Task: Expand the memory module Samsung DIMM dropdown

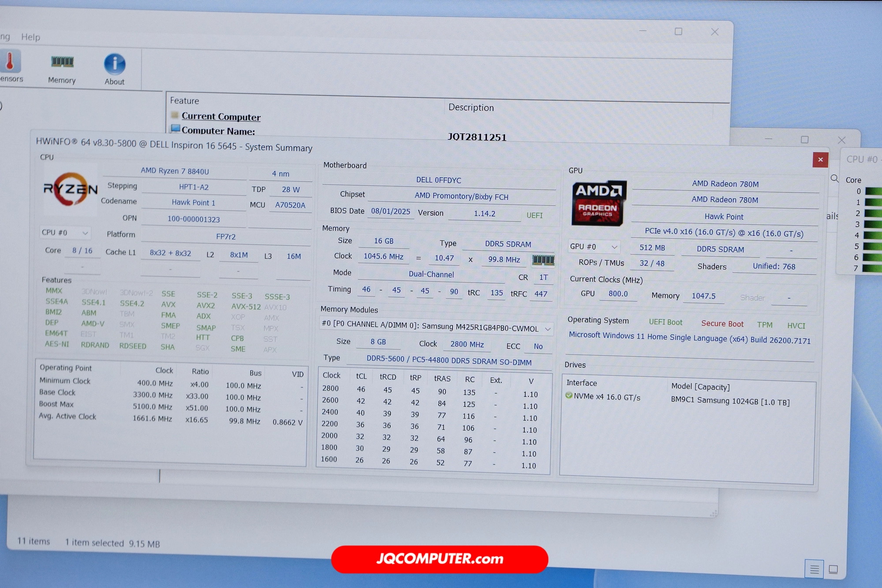Action: (548, 329)
